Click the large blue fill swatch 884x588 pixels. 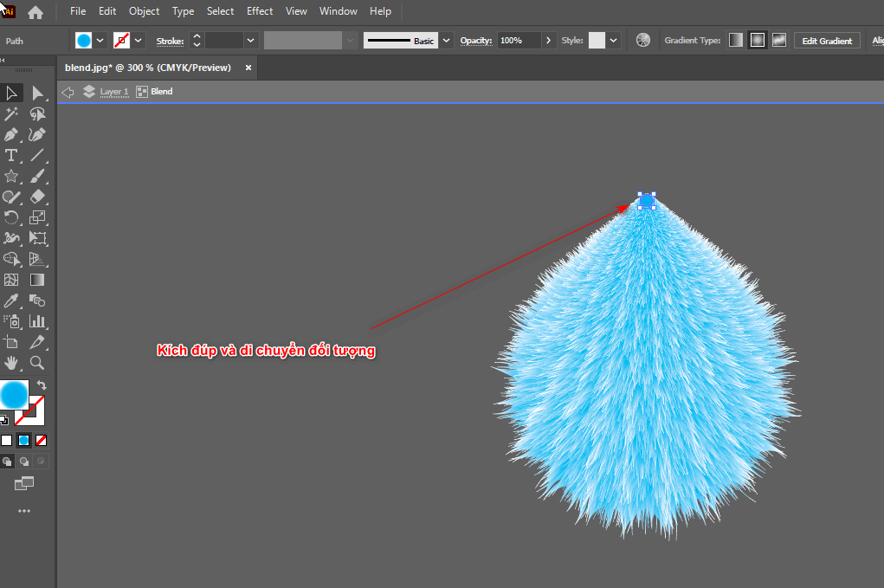click(x=15, y=395)
